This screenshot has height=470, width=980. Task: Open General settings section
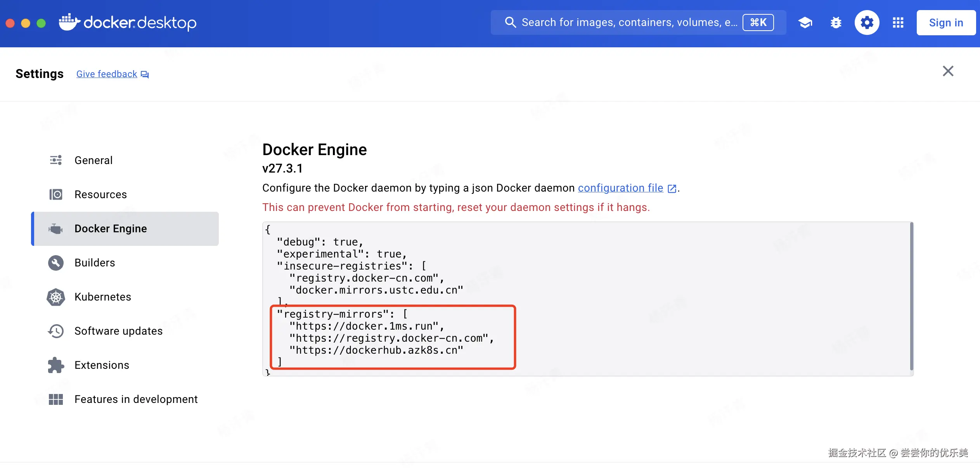[x=93, y=161]
